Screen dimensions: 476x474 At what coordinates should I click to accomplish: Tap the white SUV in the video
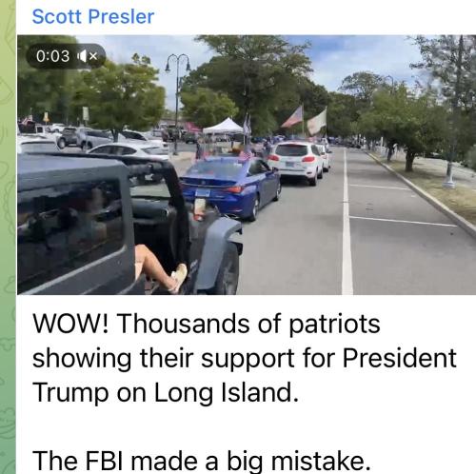(x=296, y=162)
